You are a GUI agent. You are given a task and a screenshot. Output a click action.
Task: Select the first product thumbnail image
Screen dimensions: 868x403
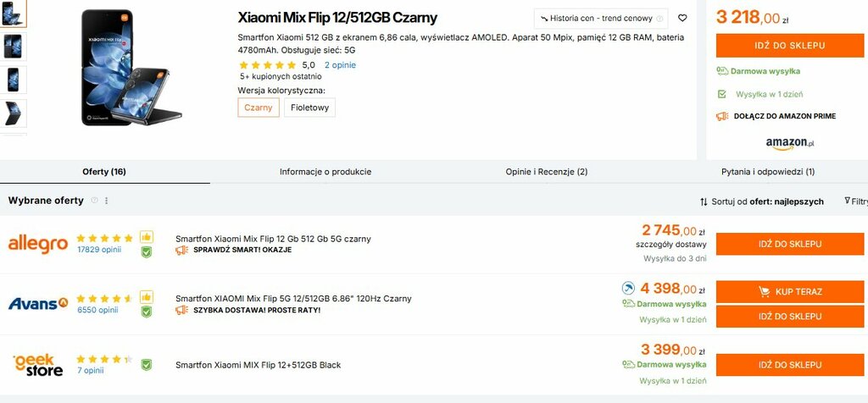pos(14,14)
